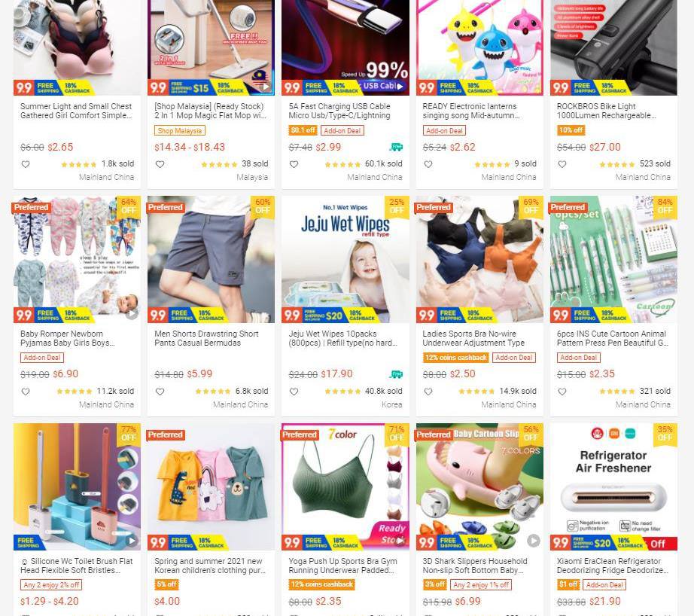The height and width of the screenshot is (616, 694).
Task: Play video on Baby Romper thumbnail
Action: pyautogui.click(x=132, y=314)
